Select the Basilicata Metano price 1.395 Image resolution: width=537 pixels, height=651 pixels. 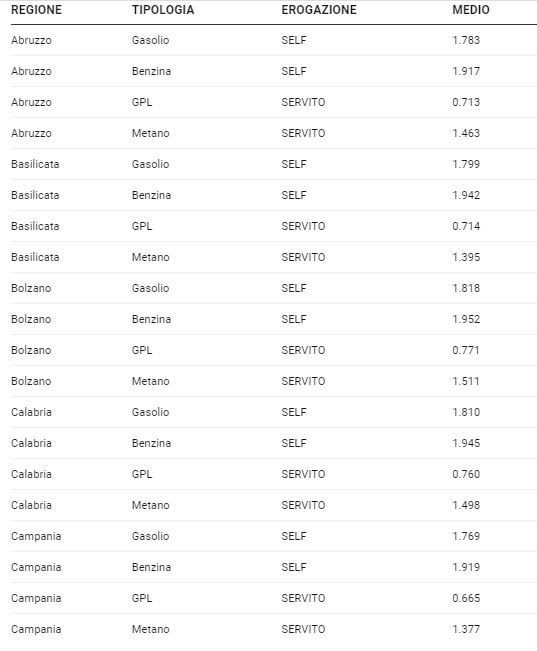pos(466,257)
